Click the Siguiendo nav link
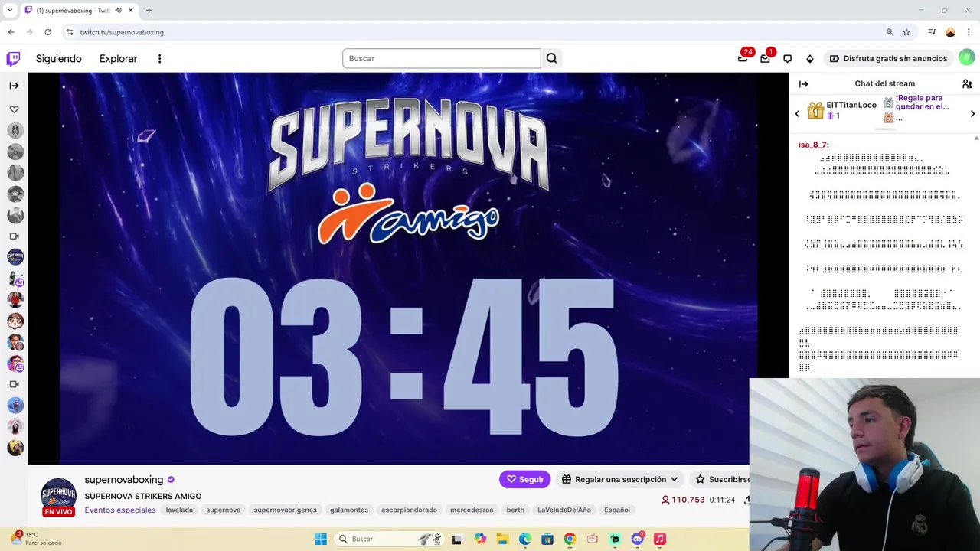Viewport: 980px width, 551px height. [x=58, y=59]
